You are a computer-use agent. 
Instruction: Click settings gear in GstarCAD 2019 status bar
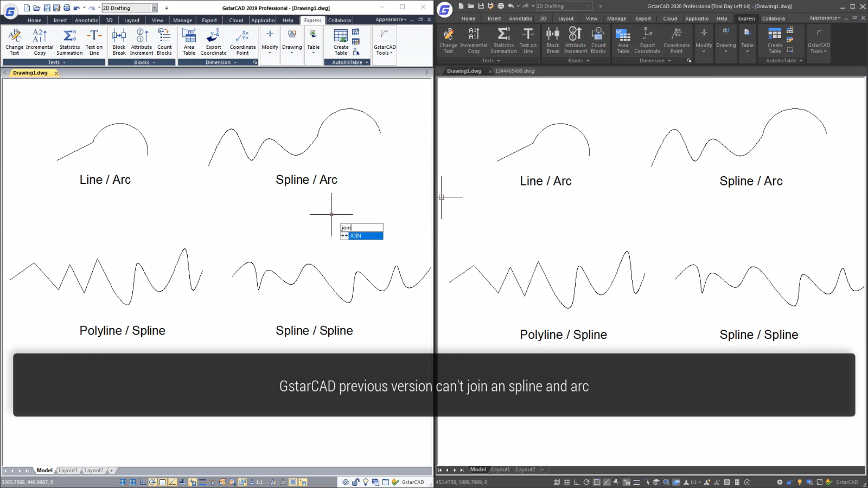(x=345, y=482)
